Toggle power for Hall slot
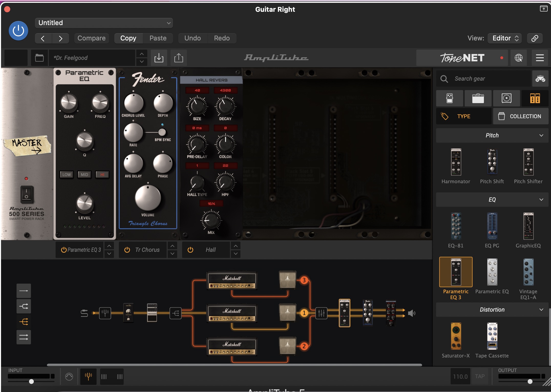This screenshot has height=392, width=551. [190, 250]
